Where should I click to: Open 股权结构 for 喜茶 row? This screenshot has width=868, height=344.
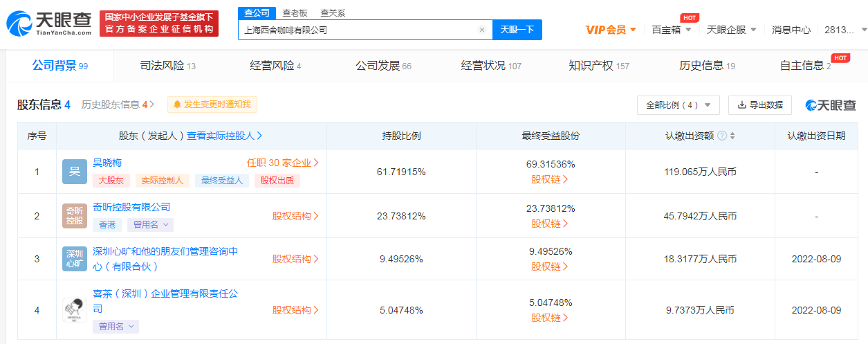(x=295, y=310)
